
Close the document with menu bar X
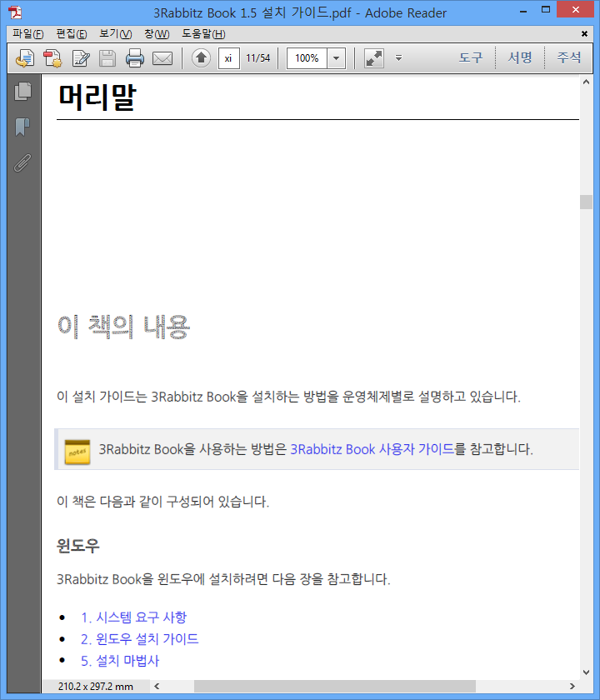584,34
